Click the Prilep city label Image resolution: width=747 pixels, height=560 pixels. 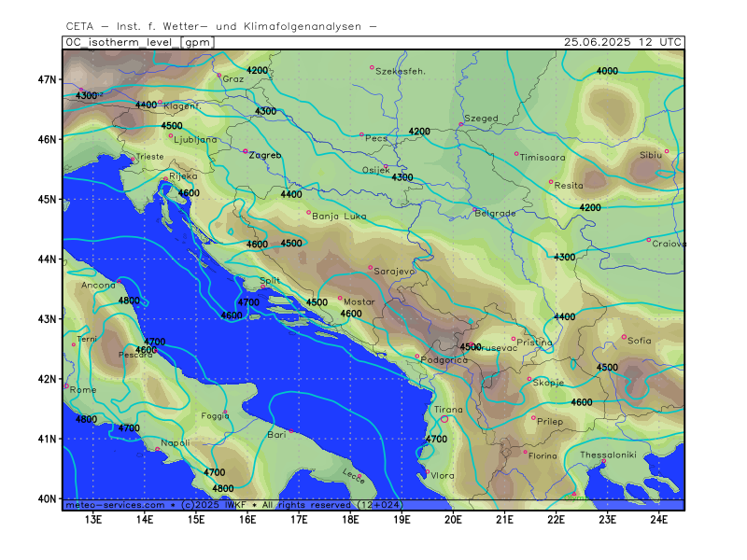tap(550, 422)
